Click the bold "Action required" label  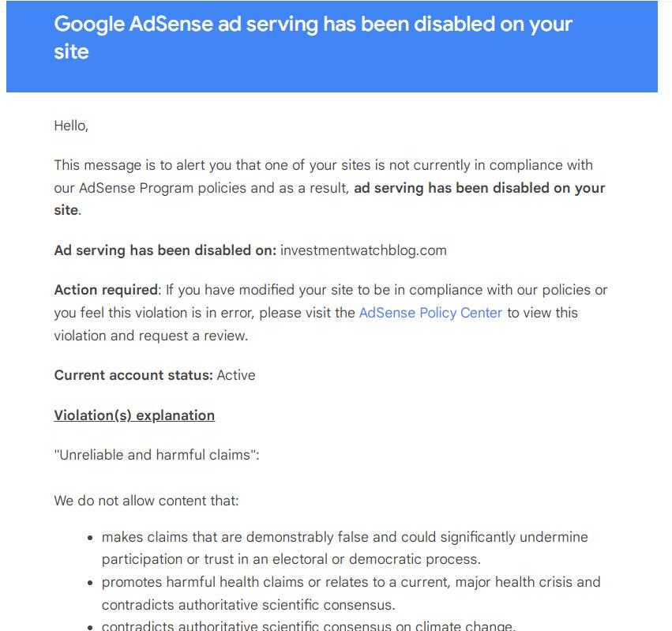106,290
